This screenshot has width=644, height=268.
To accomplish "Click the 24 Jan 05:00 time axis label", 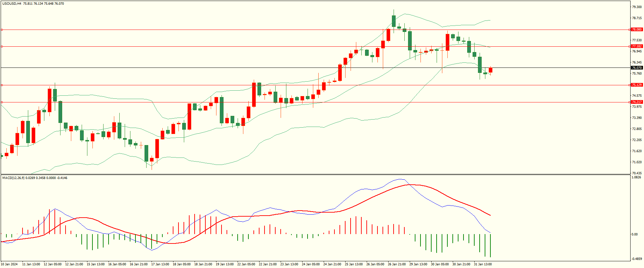I will pos(311,264).
